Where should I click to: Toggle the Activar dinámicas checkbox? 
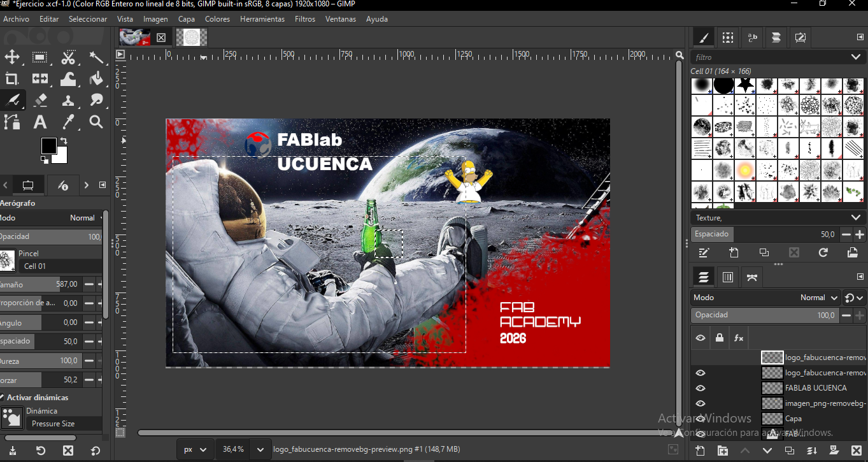tap(2, 398)
